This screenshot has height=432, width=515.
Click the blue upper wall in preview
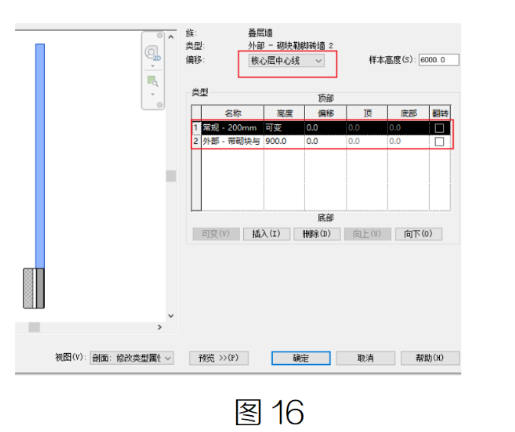tap(40, 156)
